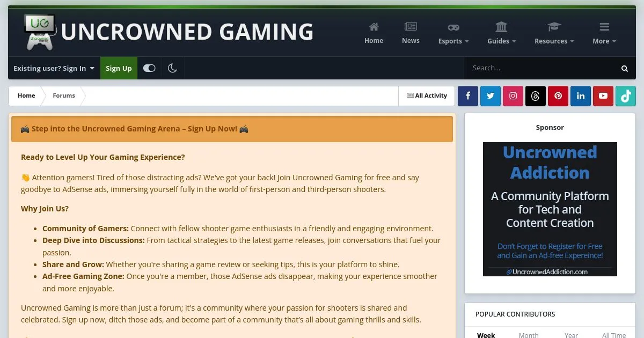The height and width of the screenshot is (338, 644).
Task: Click the 'Why Join Us?' heading
Action: coord(45,209)
